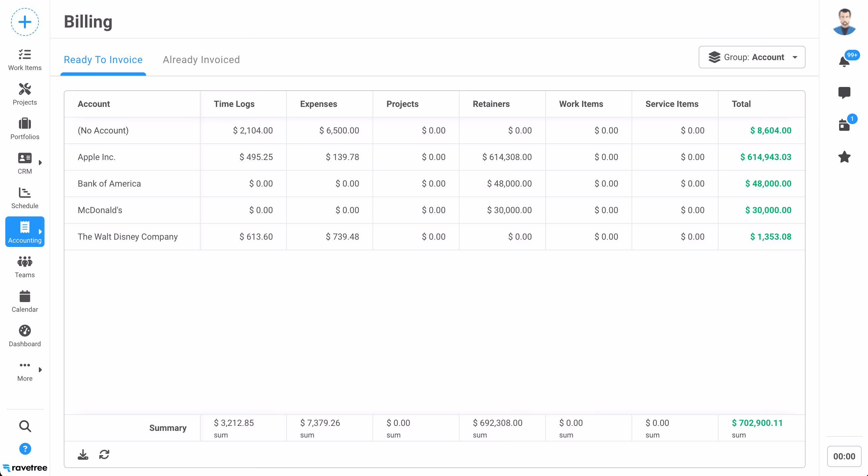Viewport: 868px width, 476px height.
Task: Open Work Items from the sidebar
Action: click(x=25, y=60)
